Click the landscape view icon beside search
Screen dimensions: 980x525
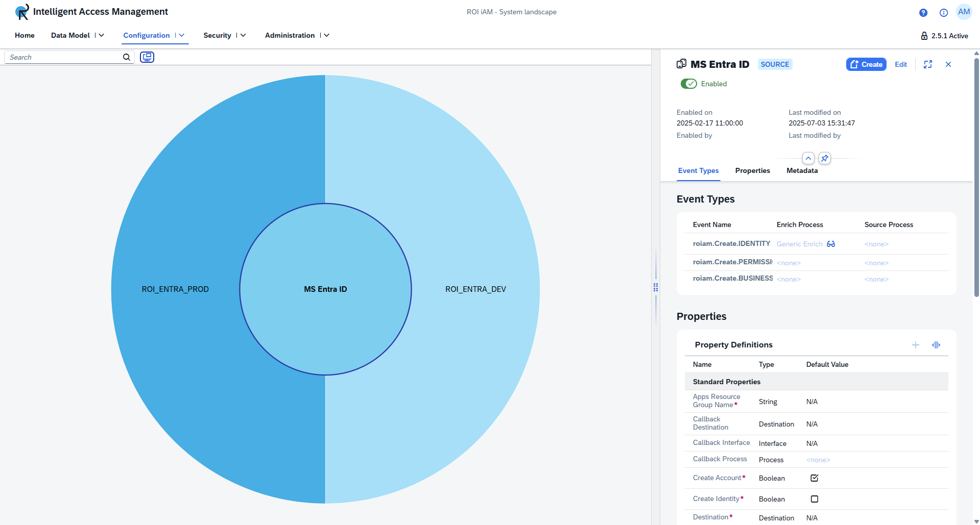[x=147, y=57]
